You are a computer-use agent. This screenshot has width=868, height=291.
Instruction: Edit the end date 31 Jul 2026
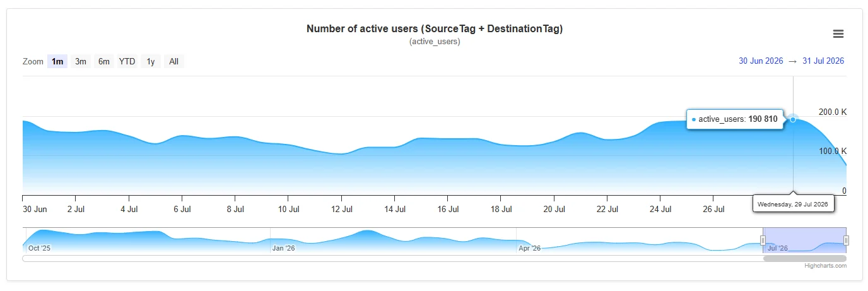point(823,61)
